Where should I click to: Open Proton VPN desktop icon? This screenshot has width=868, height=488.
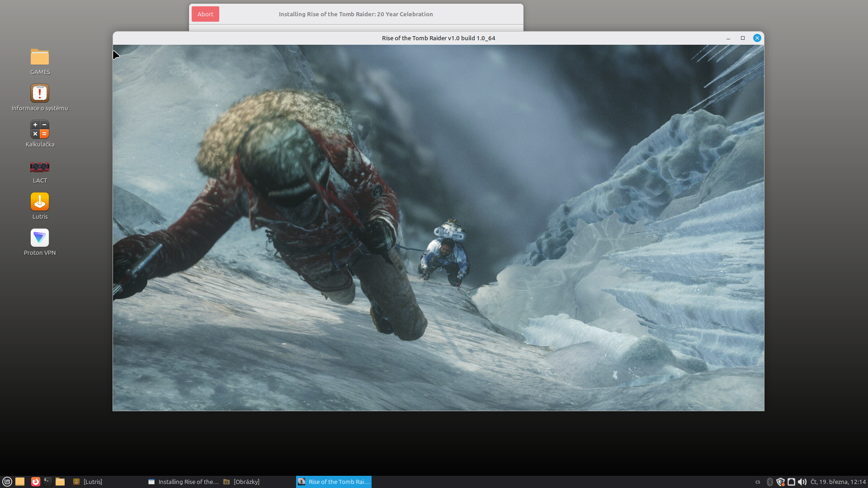(x=40, y=238)
